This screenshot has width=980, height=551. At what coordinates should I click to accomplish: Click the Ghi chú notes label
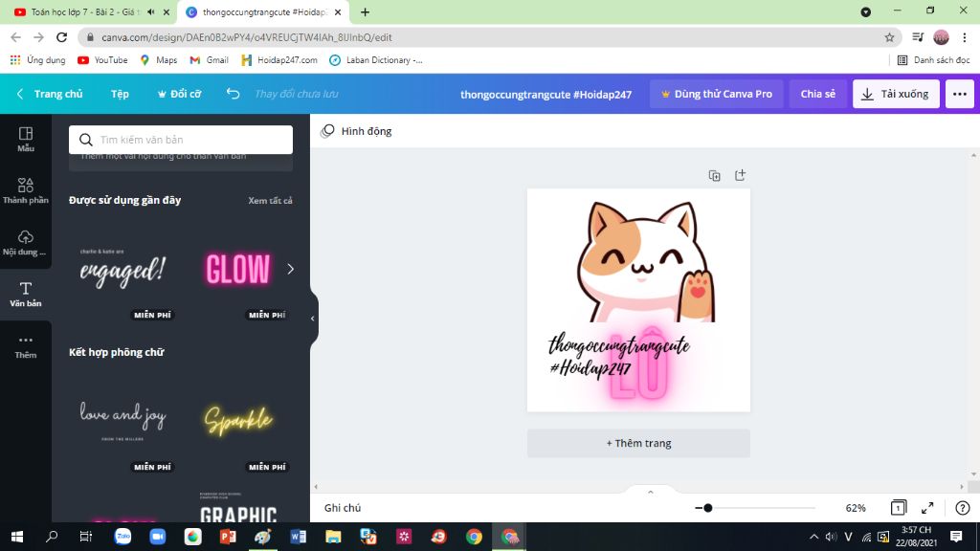pyautogui.click(x=343, y=508)
